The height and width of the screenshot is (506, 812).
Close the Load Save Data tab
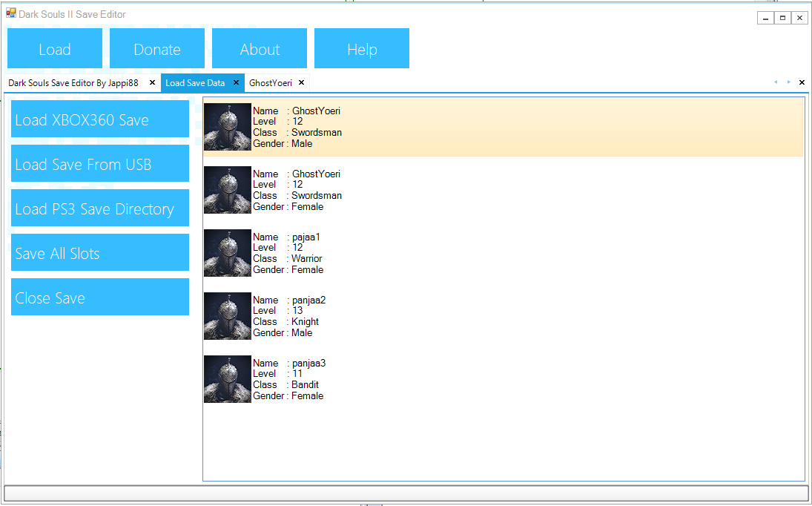236,83
